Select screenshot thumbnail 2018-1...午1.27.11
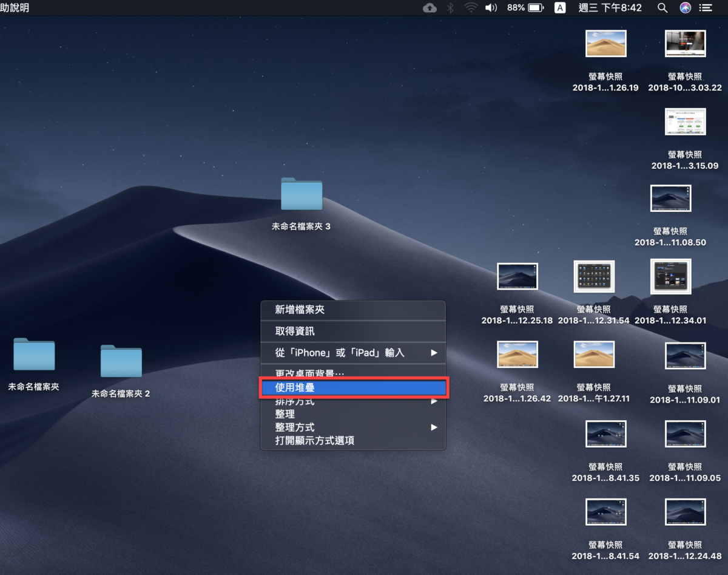728x575 pixels. click(594, 354)
